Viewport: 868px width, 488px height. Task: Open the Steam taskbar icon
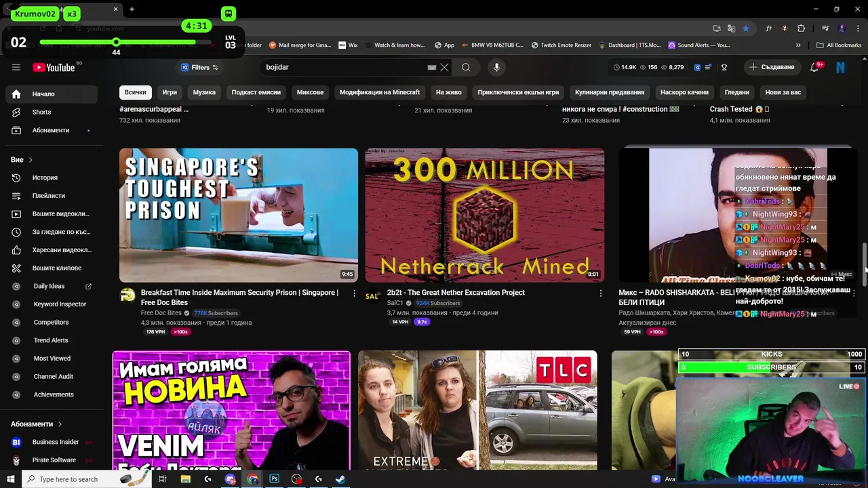[x=340, y=479]
